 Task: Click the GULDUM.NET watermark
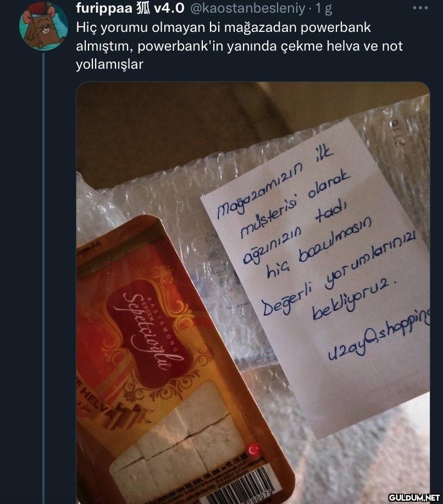coord(415,497)
